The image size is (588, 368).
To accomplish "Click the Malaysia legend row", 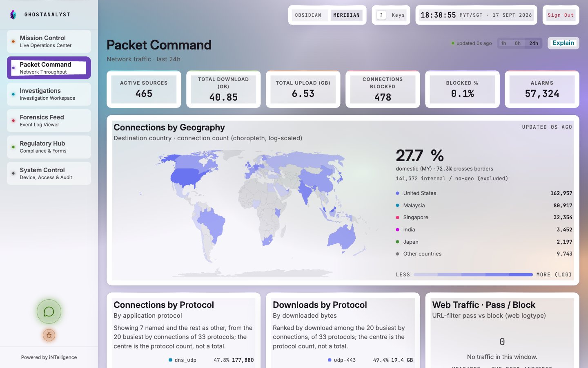I will (484, 205).
